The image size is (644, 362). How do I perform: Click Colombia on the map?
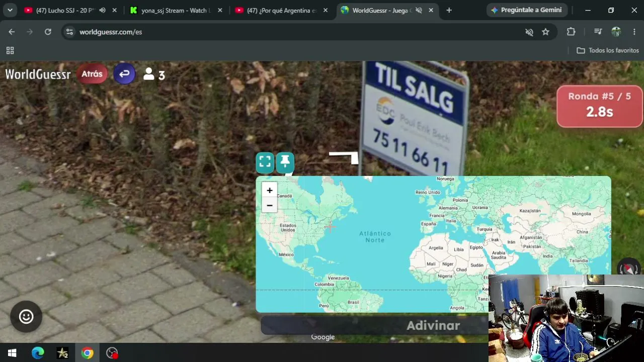click(324, 284)
